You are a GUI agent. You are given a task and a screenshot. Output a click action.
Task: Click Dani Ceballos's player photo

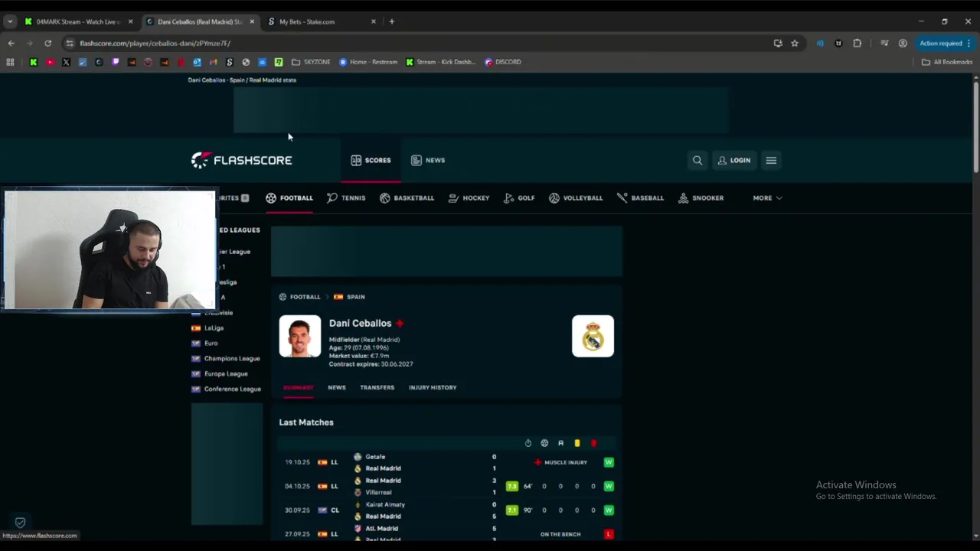pos(300,336)
